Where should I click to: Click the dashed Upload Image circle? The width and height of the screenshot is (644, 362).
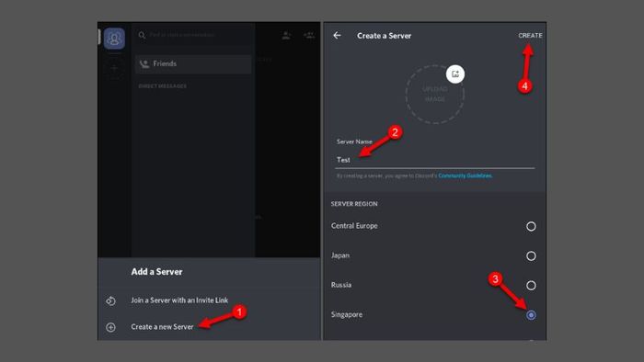(435, 95)
